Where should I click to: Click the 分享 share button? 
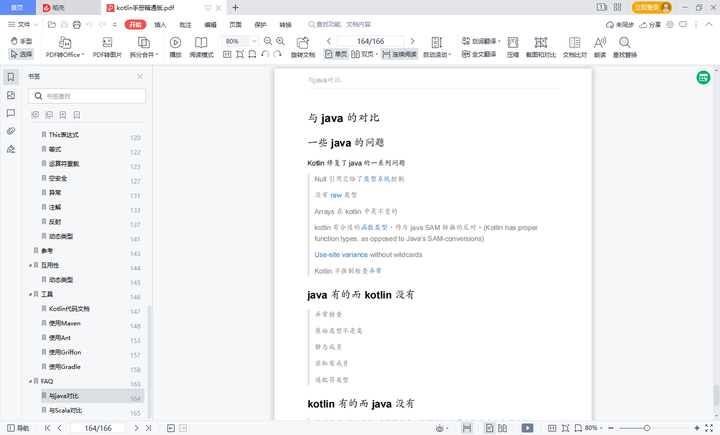coord(650,24)
